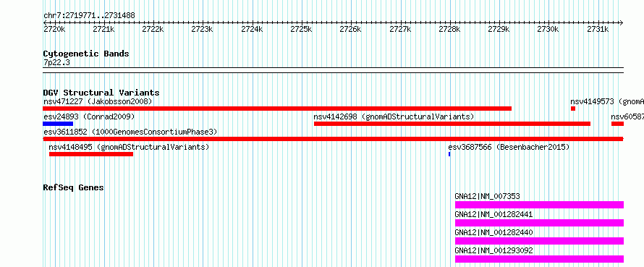
Task: Click esv3611852 (1000GenomesConsortiumPhase3) label
Action: point(130,132)
